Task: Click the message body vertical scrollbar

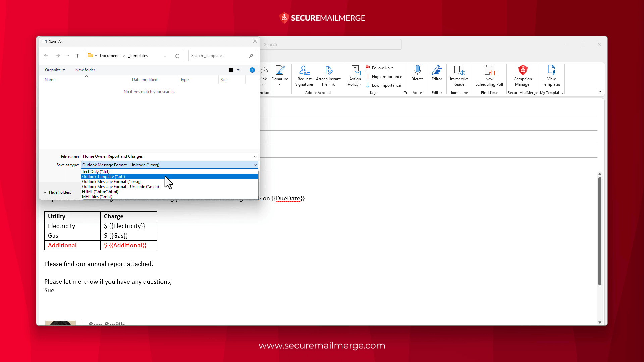Action: pyautogui.click(x=600, y=231)
